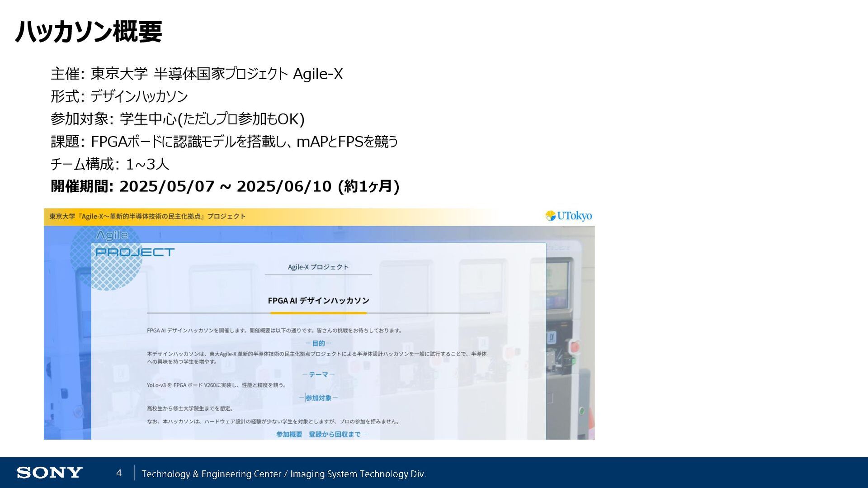Click the header text 東京大学『Agile-X～革新的半導体技術の民主化拠点』プロジェクト

point(147,216)
